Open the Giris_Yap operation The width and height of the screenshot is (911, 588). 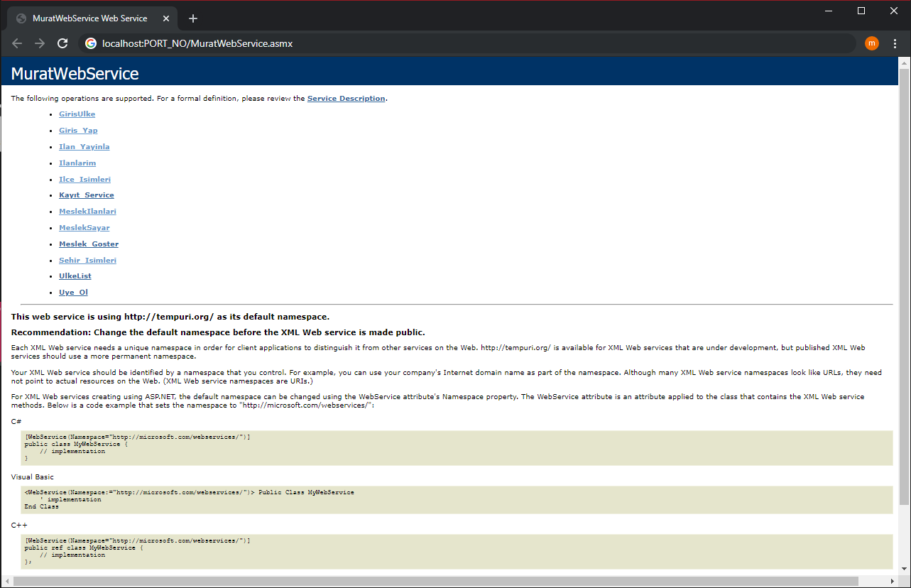tap(78, 130)
